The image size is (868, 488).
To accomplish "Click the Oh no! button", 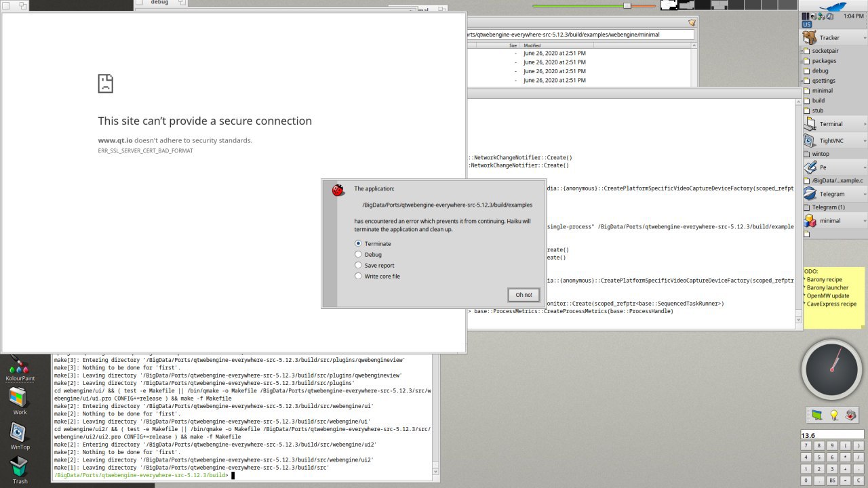I will click(524, 295).
